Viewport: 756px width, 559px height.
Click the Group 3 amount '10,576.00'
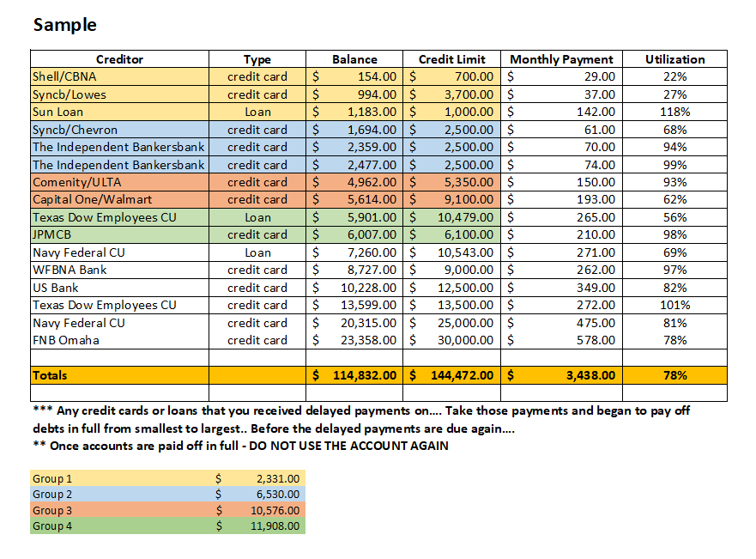tap(275, 510)
